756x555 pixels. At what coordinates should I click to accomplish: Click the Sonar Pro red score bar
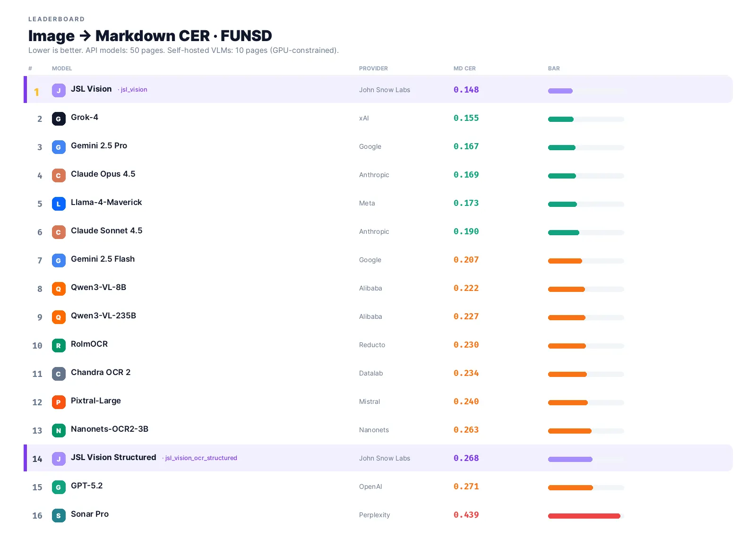tap(584, 516)
